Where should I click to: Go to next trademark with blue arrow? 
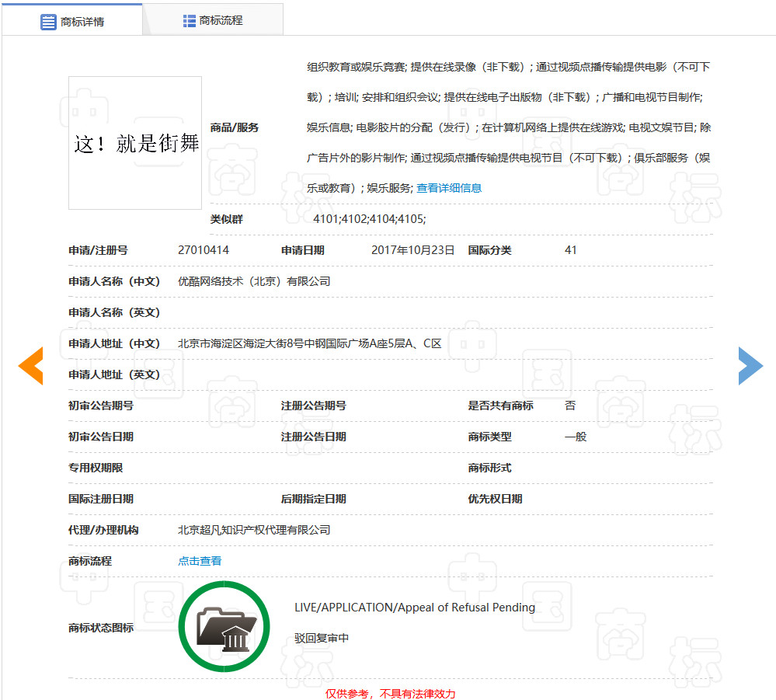click(x=750, y=366)
